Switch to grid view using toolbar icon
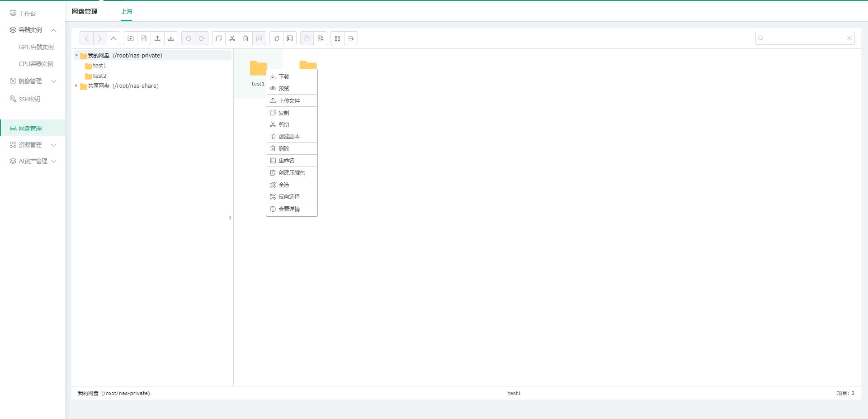This screenshot has height=419, width=868. point(337,38)
